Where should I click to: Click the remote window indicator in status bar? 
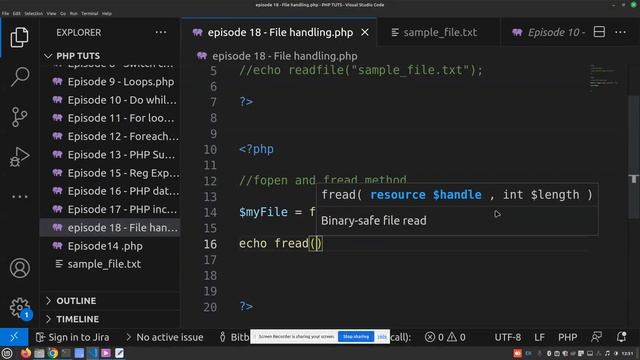coord(14,337)
